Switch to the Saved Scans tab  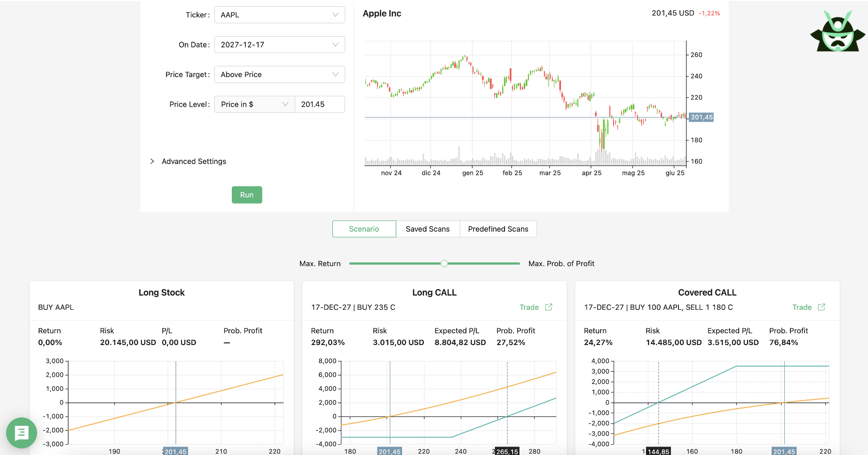[x=427, y=229]
